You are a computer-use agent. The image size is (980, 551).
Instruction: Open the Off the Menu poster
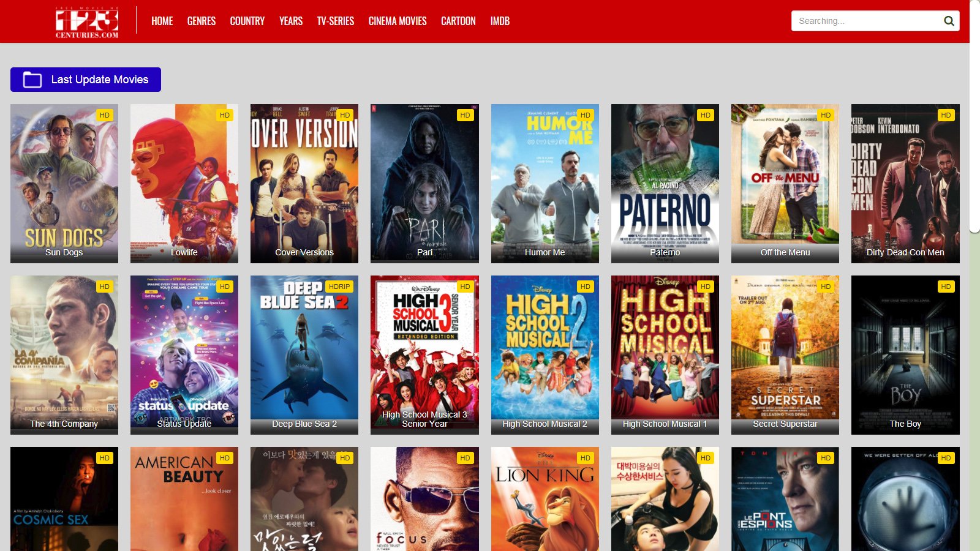785,184
